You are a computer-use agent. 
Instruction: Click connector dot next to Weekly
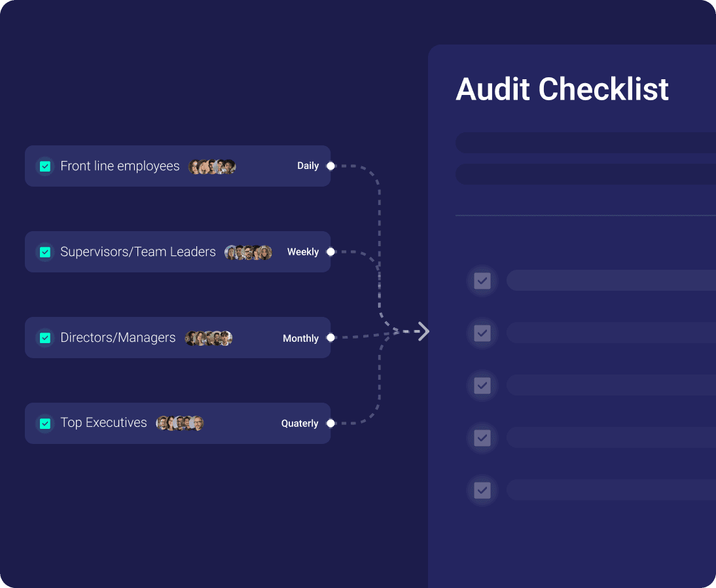click(x=331, y=252)
